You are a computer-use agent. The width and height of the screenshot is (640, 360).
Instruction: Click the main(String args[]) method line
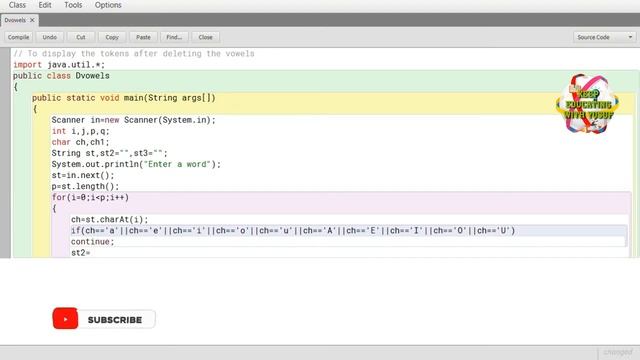(124, 98)
